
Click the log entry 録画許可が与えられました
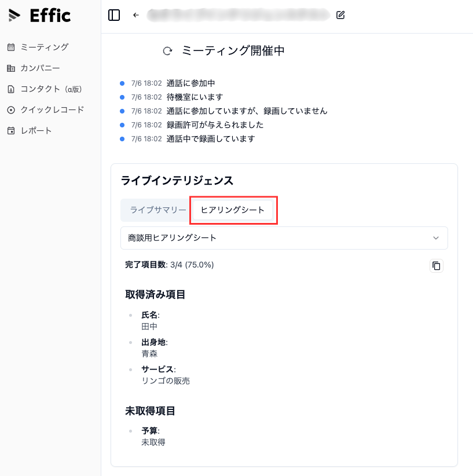point(215,125)
